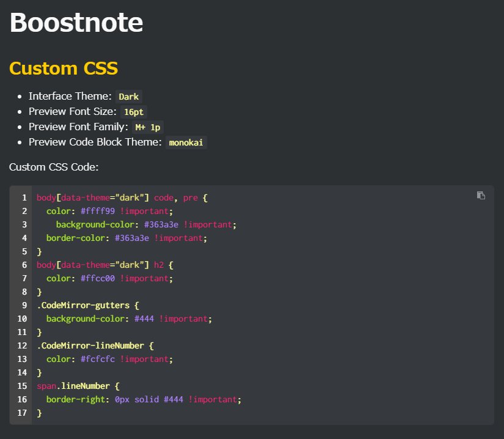Click the Custom CSS heading
The image size is (504, 439).
coord(64,68)
